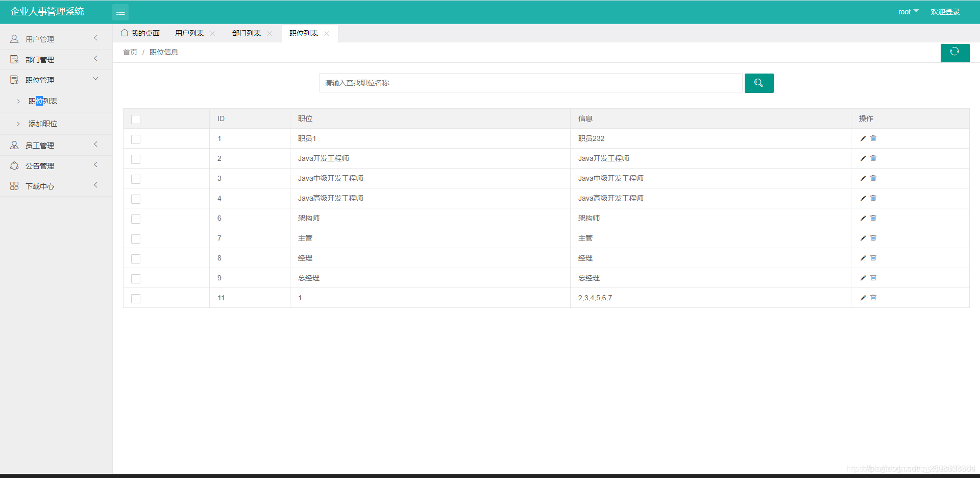Edit the 架构师 row
This screenshot has width=980, height=478.
click(x=863, y=218)
